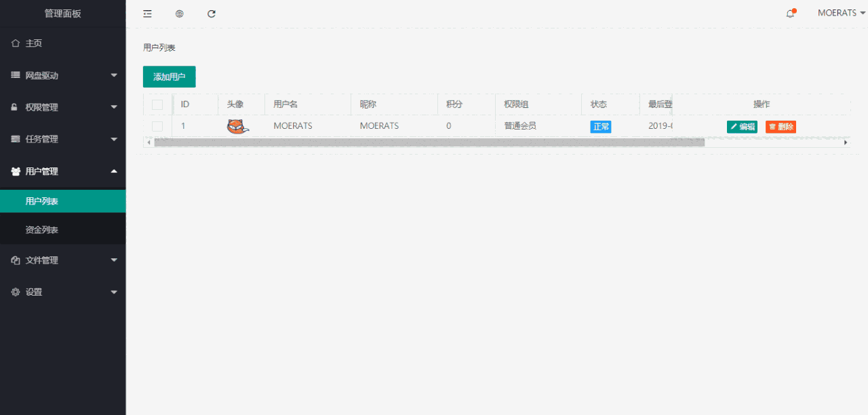Click the 管理面板 title
Screen dimensions: 868x415
(62, 14)
